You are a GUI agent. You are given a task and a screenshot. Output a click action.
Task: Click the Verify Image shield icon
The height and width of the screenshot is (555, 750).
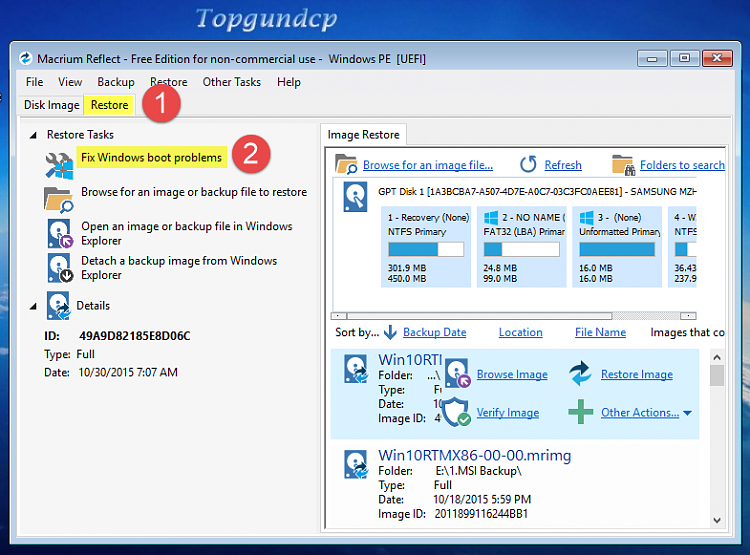pos(457,411)
